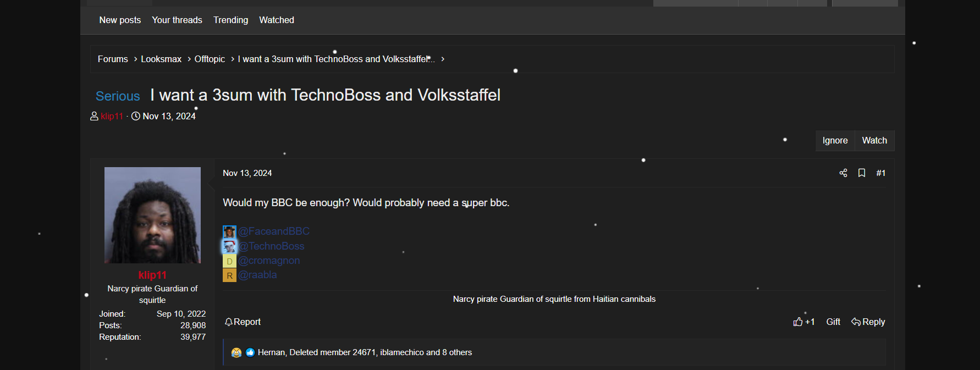980x370 pixels.
Task: Gift the post author
Action: coord(833,322)
